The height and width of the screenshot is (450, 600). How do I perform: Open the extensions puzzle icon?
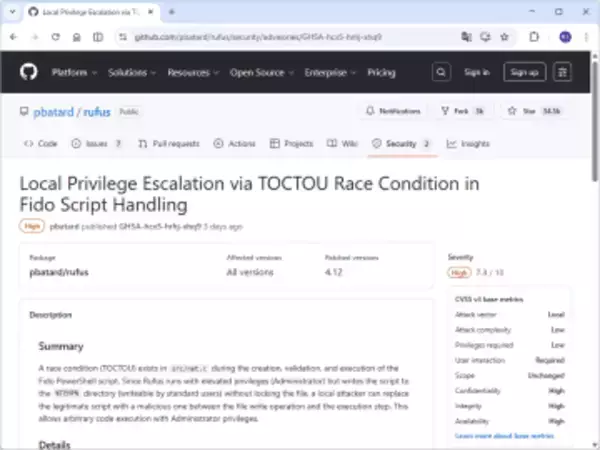534,37
